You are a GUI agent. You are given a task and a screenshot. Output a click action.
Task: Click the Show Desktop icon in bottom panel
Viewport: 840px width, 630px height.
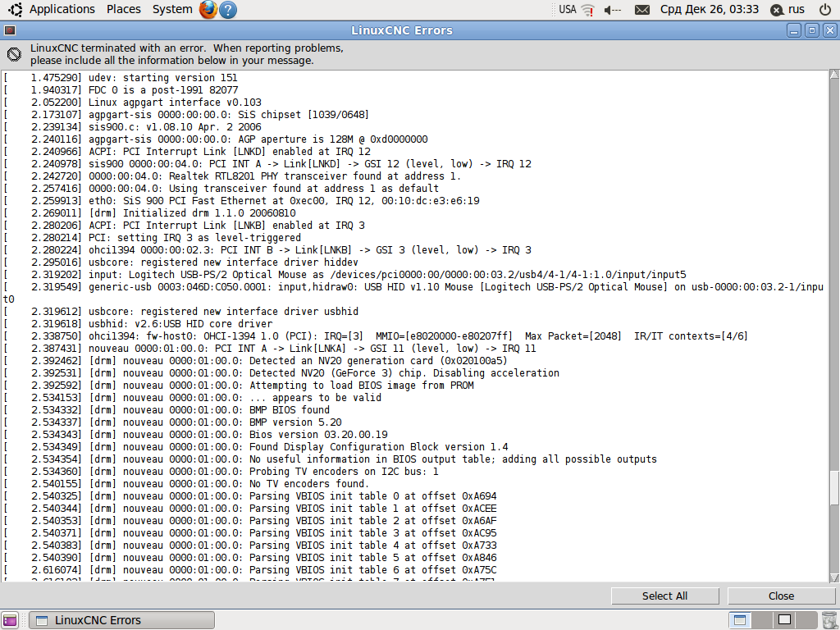pos(10,620)
